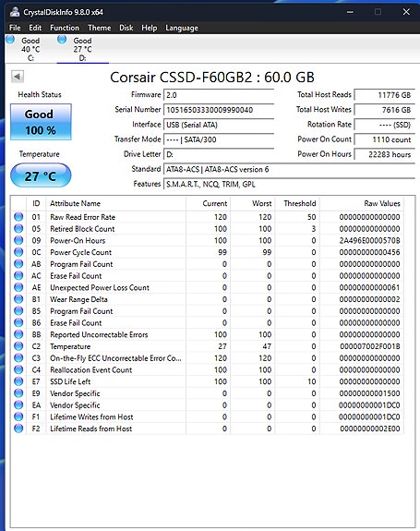Click the Firmware value field
Screen dimensions: 420x531
tap(219, 95)
